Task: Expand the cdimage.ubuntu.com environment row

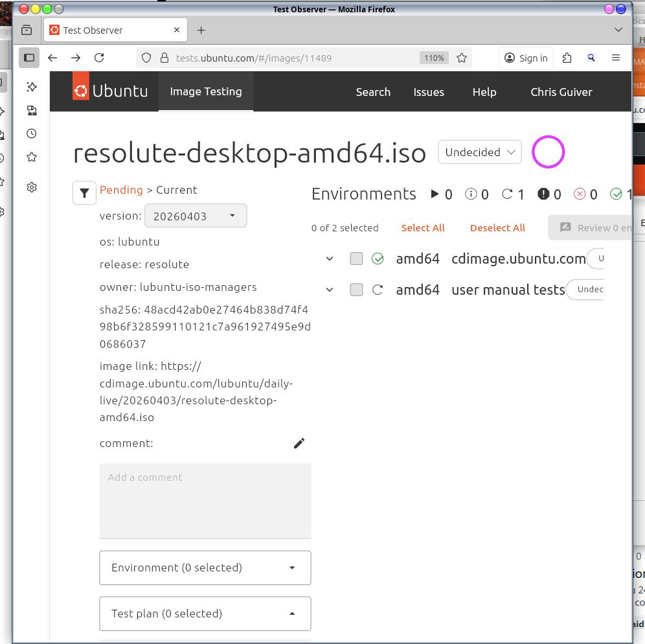Action: pos(330,259)
